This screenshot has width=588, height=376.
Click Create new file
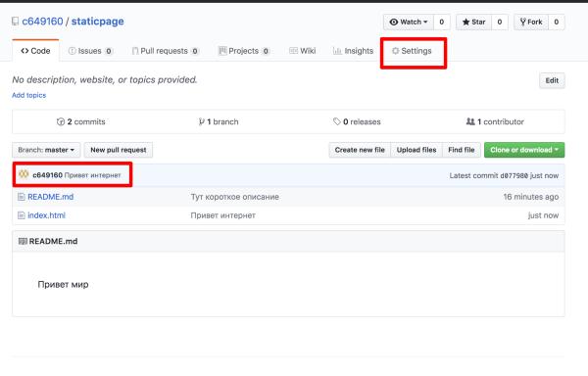coord(360,150)
